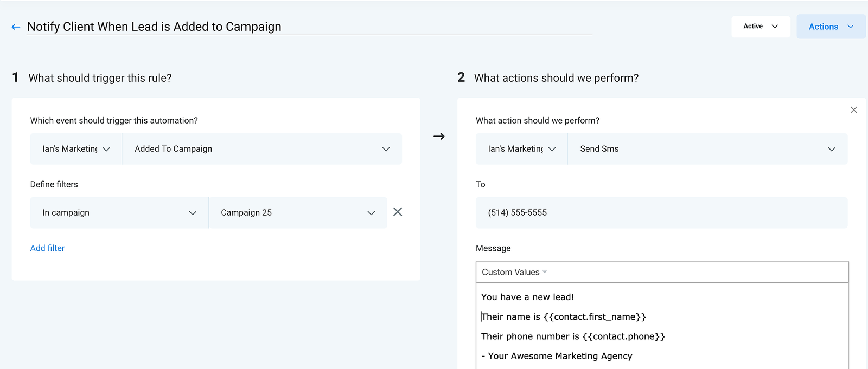Select the Campaign 25 dropdown

coord(298,213)
